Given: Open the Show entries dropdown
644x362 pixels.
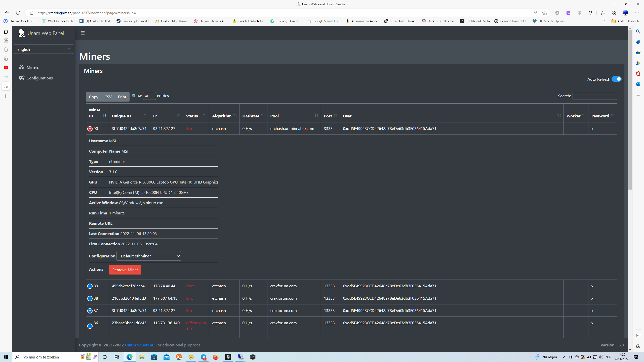Looking at the screenshot, I should point(149,96).
